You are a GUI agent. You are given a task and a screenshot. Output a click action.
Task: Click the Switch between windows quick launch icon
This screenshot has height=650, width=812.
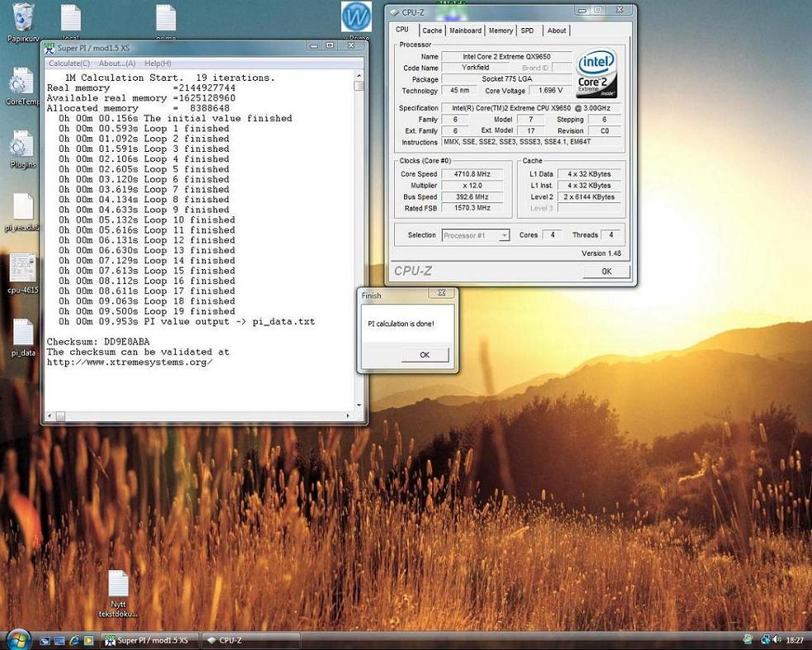tap(59, 641)
